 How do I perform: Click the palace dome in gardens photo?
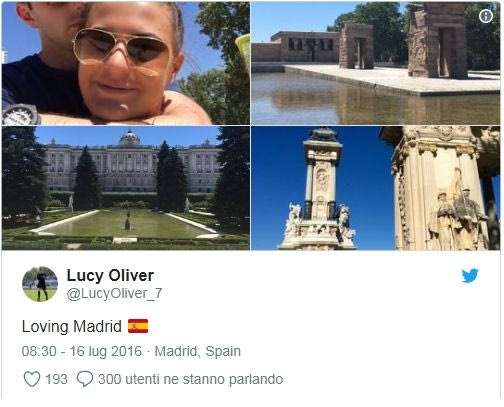pyautogui.click(x=130, y=137)
